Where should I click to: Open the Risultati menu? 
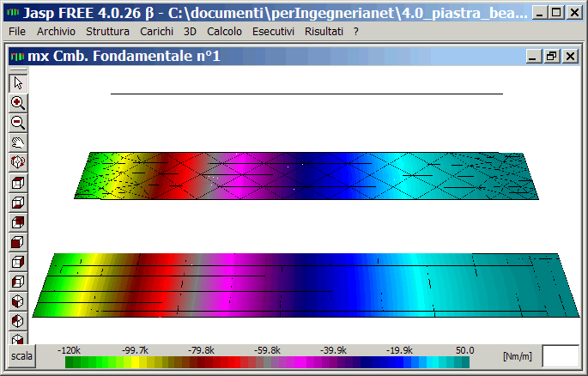click(x=324, y=32)
